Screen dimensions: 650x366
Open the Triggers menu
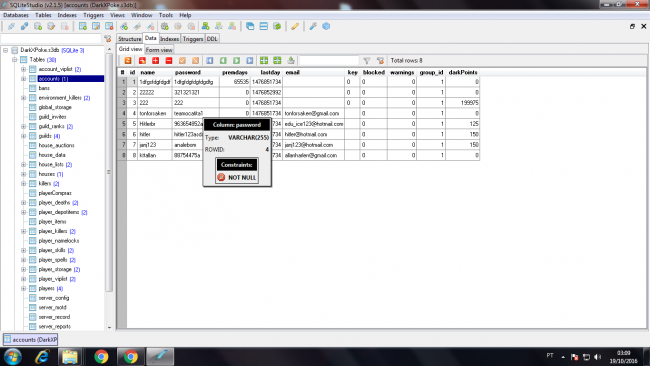[x=93, y=15]
